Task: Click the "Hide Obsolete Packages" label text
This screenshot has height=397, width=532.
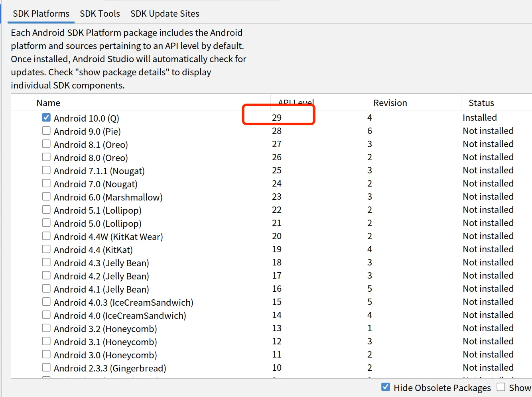Action: [442, 388]
